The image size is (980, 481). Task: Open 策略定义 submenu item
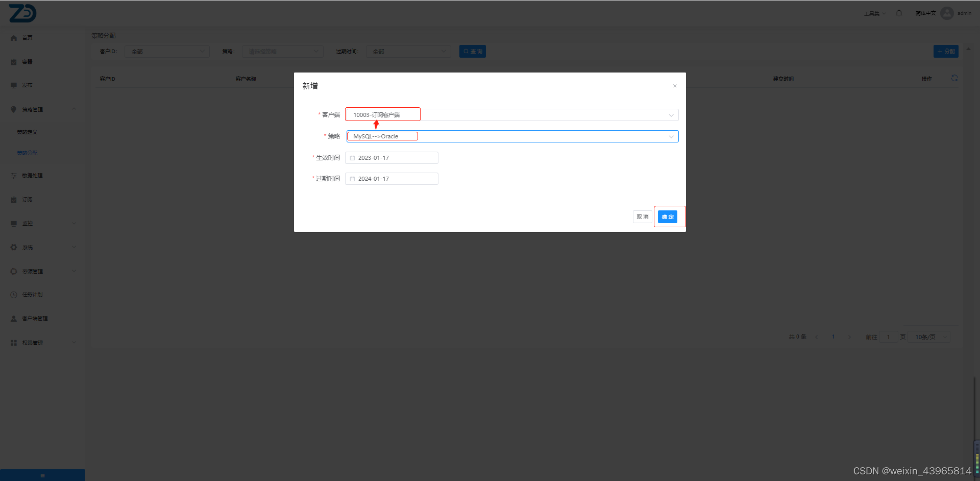pyautogui.click(x=27, y=132)
